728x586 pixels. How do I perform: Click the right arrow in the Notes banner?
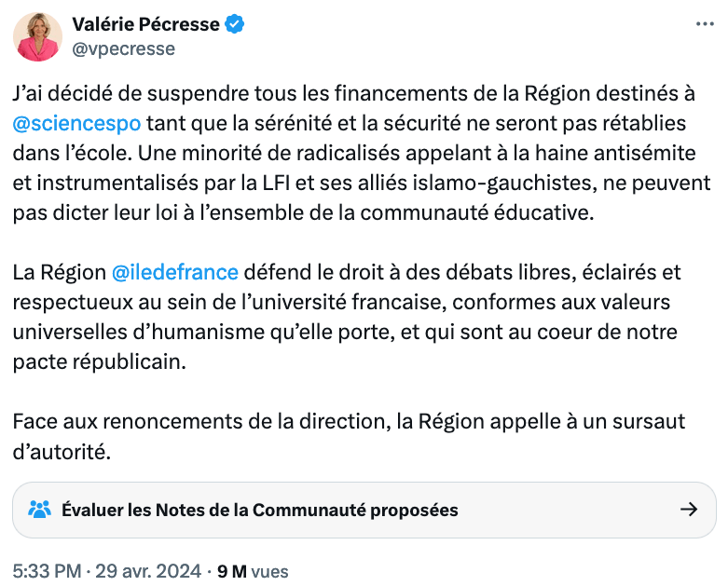[x=689, y=510]
